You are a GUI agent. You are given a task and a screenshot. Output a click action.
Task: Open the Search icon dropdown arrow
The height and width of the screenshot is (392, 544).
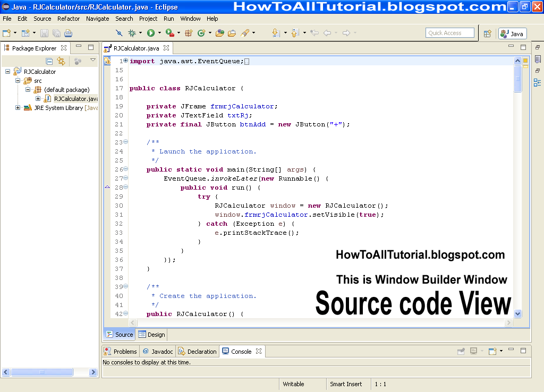tap(253, 33)
